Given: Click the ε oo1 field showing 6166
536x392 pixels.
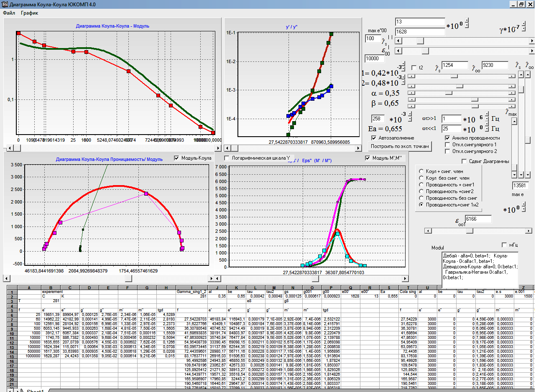Looking at the screenshot, I should (478, 219).
